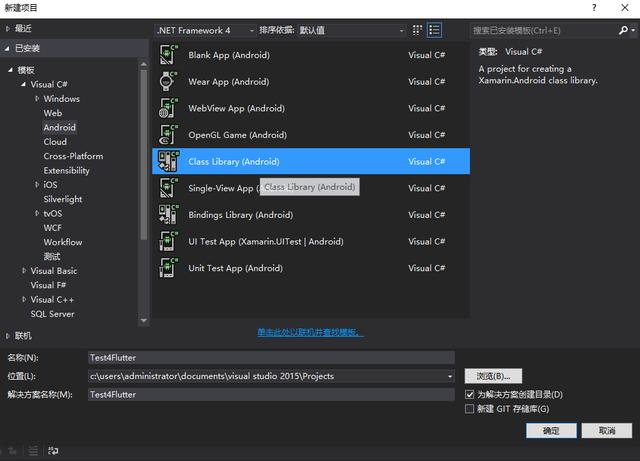Viewport: 640px width, 461px height.
Task: Expand the 联机 section
Action: click(x=8, y=336)
